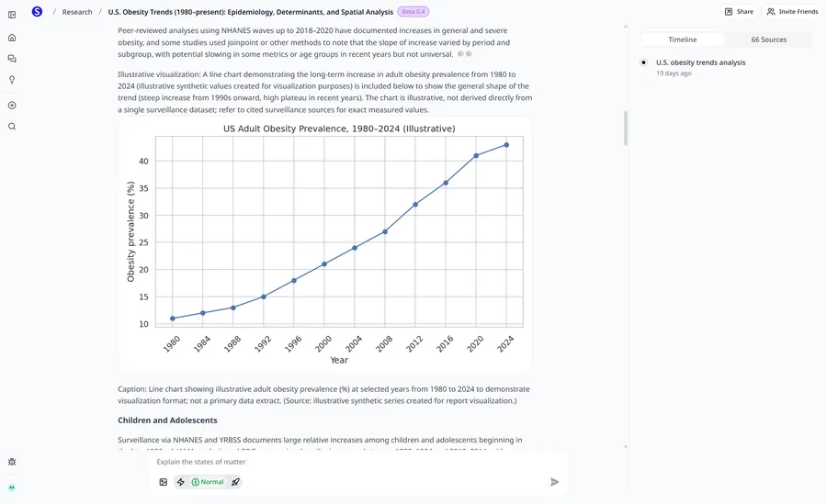Open the Home icon in sidebar
Viewport: 827px width, 504px height.
(x=12, y=38)
